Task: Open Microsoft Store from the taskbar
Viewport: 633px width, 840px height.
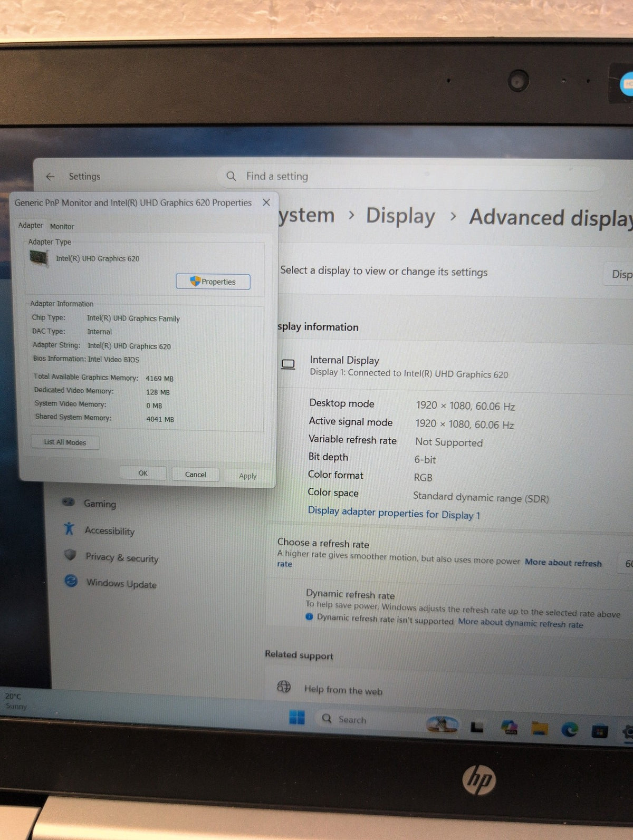Action: (599, 731)
